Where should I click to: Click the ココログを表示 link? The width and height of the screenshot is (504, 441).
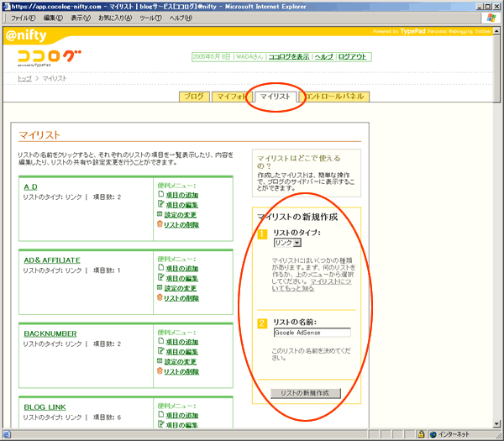[288, 57]
